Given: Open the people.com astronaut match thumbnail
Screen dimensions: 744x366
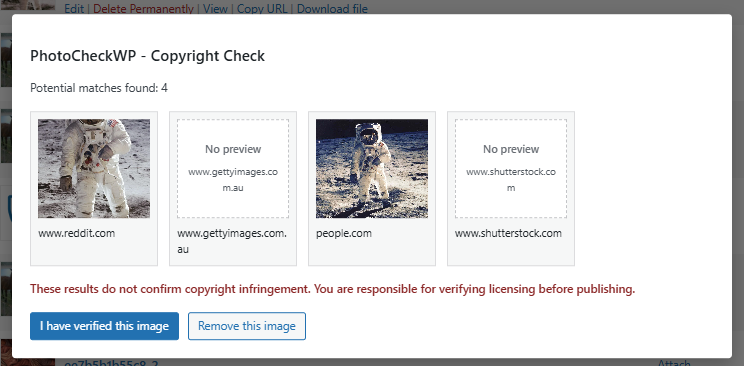Looking at the screenshot, I should pos(372,169).
